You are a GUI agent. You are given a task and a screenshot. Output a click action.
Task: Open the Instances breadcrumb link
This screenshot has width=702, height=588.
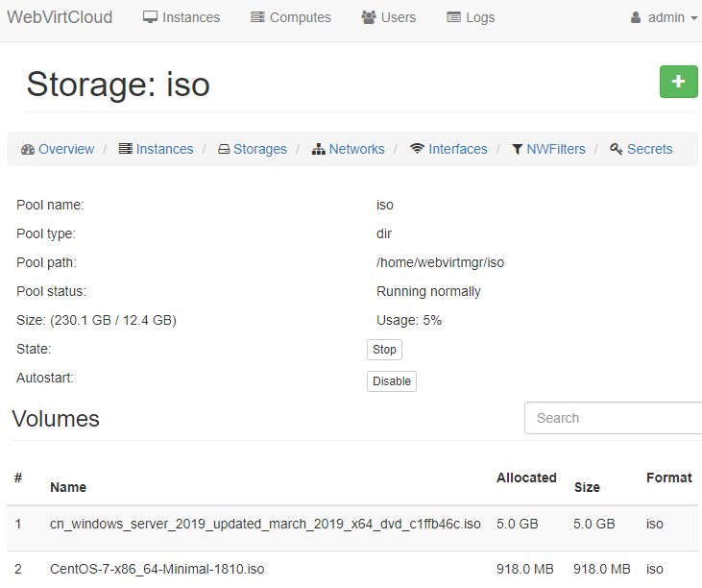tap(157, 149)
